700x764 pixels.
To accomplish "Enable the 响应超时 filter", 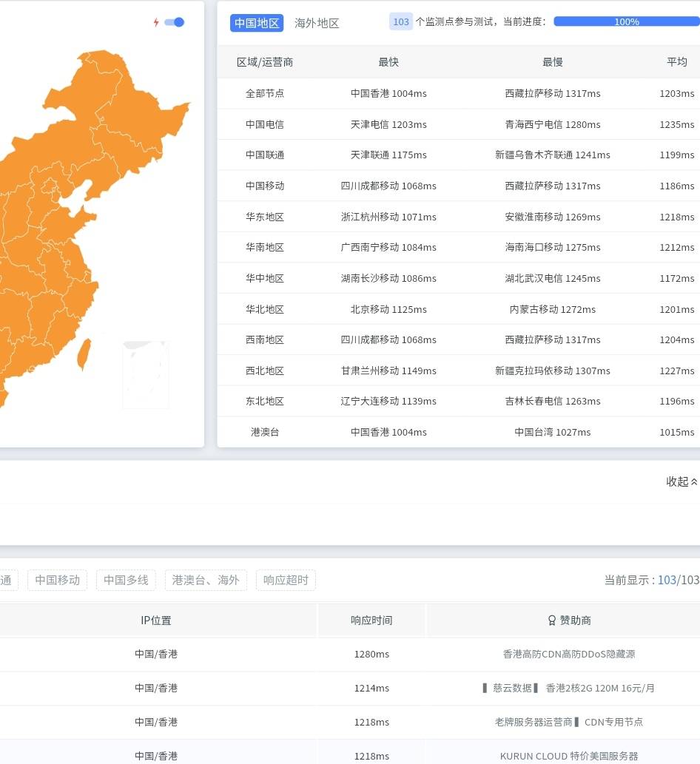I will [x=286, y=580].
